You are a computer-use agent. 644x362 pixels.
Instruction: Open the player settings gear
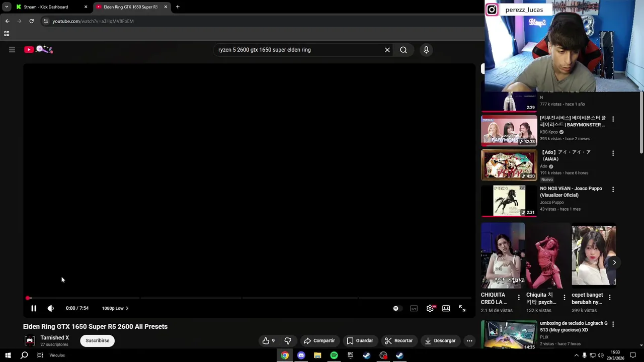click(x=430, y=308)
